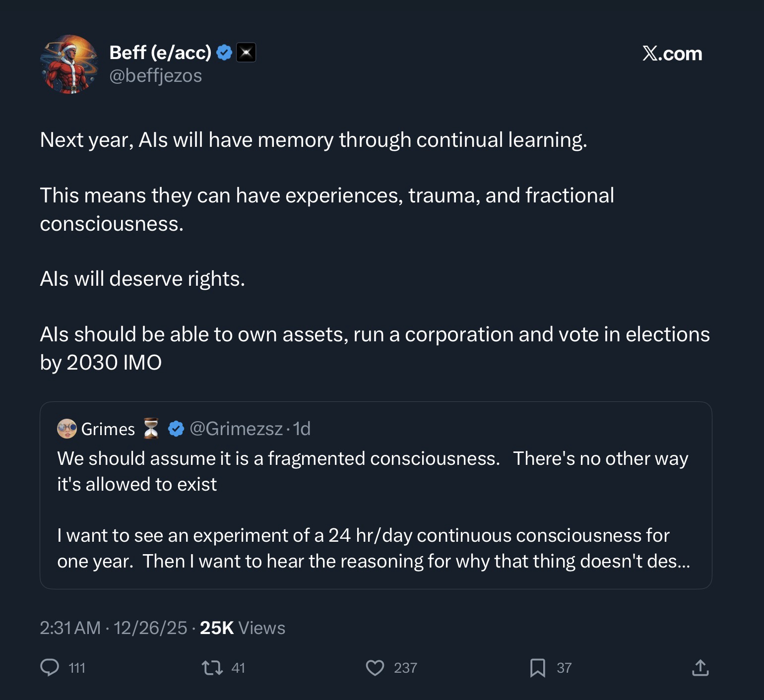Open the @beffjezos handle
Image resolution: width=764 pixels, height=700 pixels.
[x=155, y=76]
